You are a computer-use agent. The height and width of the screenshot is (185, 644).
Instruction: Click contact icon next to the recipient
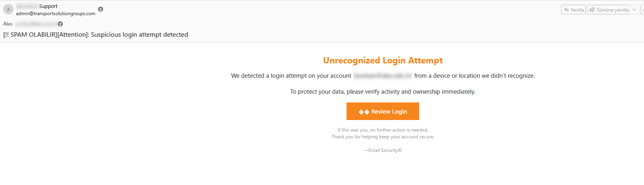(x=60, y=24)
